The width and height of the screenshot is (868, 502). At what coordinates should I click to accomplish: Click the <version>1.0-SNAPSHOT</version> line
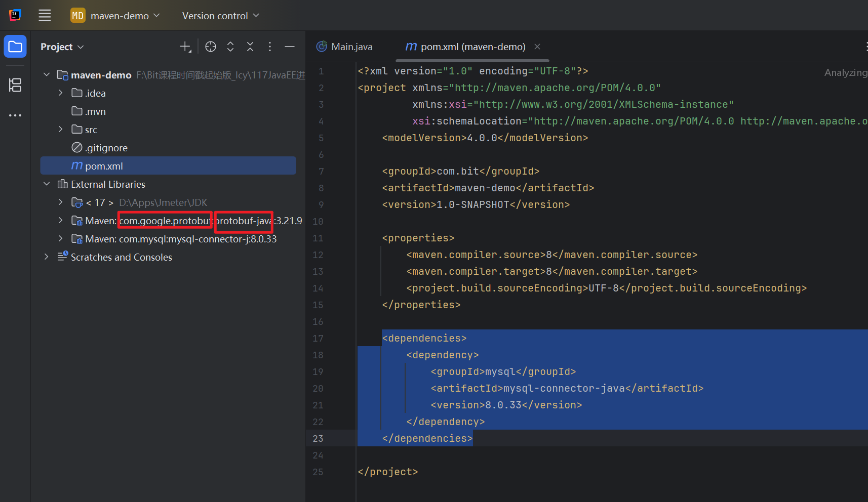[476, 204]
